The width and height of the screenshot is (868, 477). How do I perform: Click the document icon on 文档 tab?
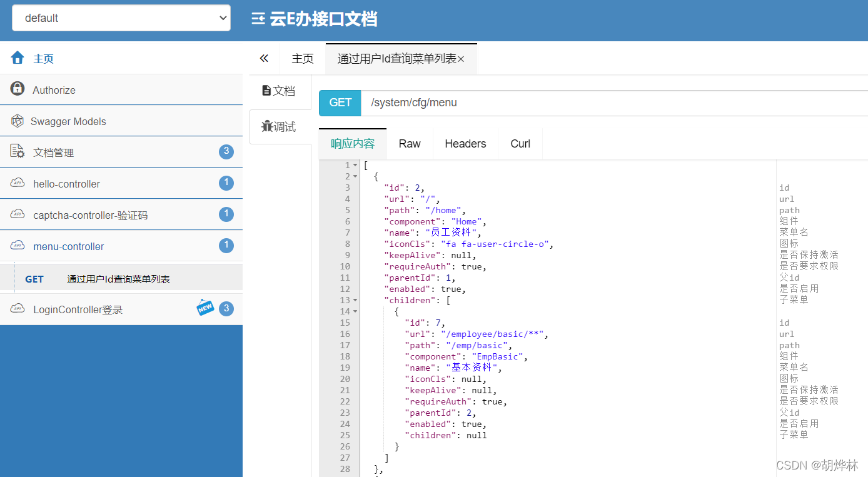(266, 91)
